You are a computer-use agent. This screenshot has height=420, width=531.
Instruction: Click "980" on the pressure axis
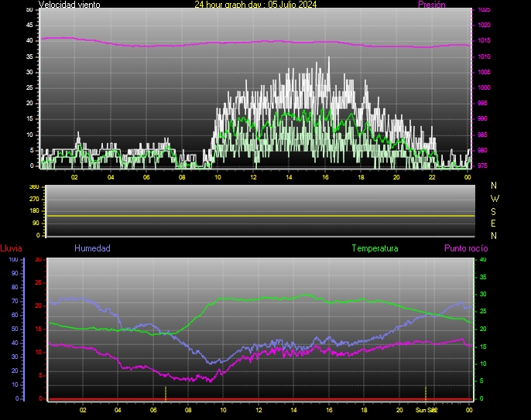tap(482, 150)
